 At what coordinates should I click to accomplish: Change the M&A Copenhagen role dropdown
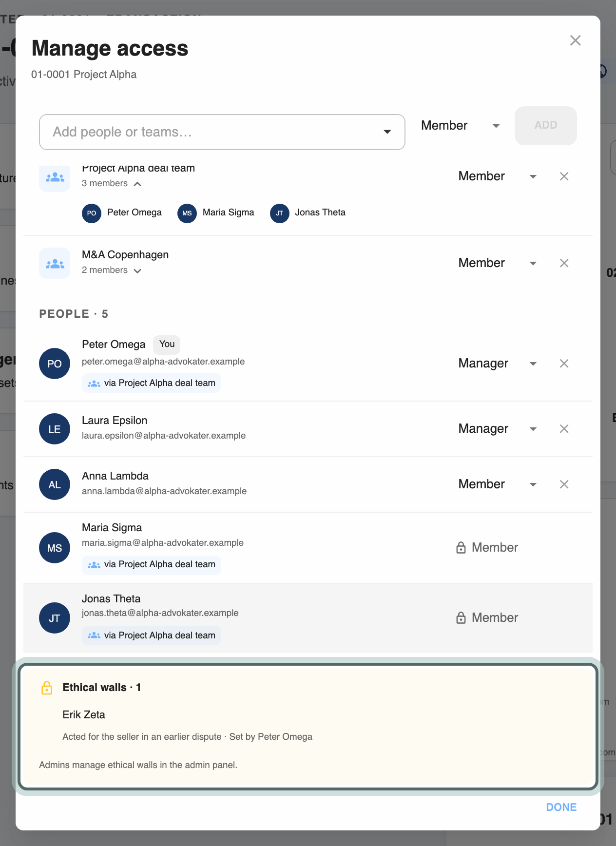497,263
